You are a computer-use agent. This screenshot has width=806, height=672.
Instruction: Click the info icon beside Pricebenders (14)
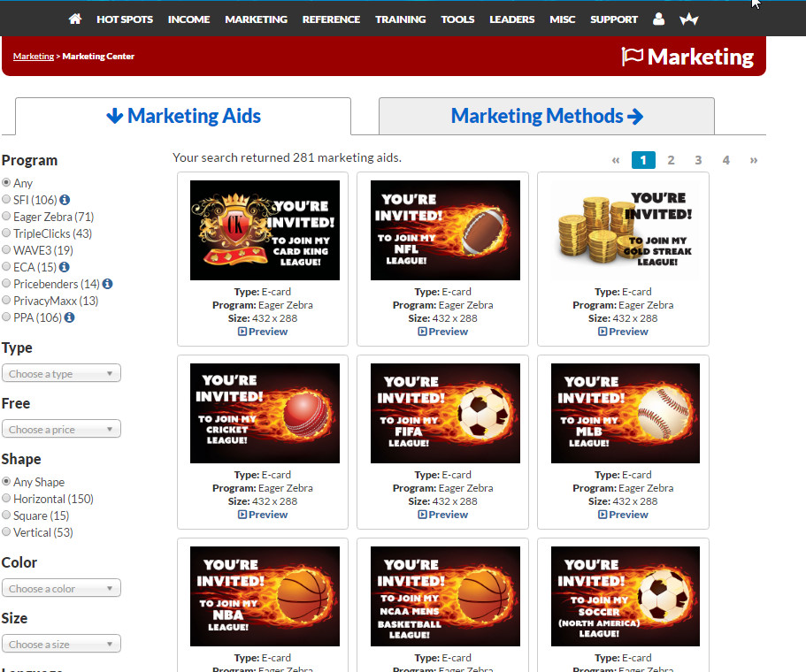[107, 284]
